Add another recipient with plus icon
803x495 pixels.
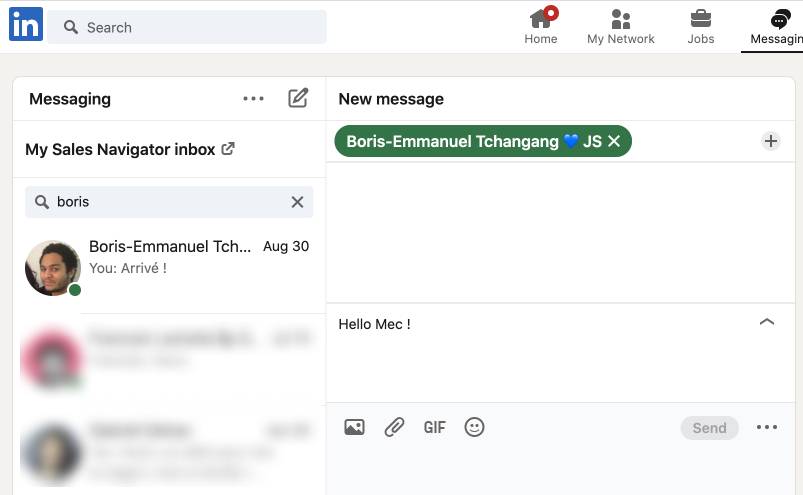coord(770,142)
